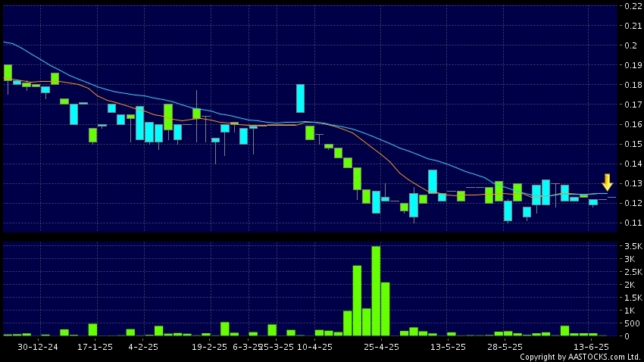
Task: Select the 0.12 price axis label
Action: tap(633, 203)
